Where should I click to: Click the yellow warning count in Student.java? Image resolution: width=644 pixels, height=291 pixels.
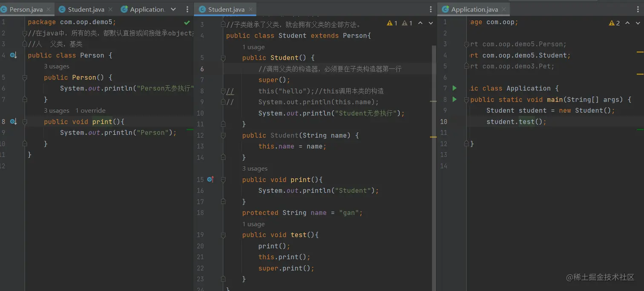tap(392, 23)
